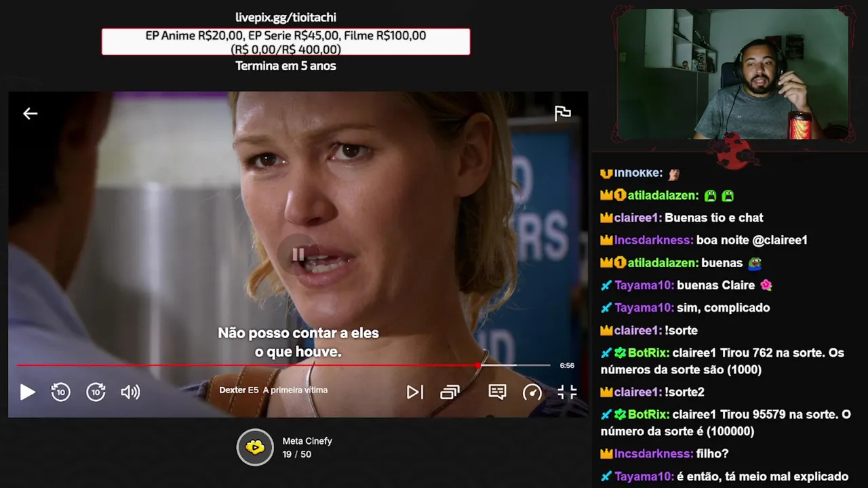Click the Meta Cinefy 19 / 50 counter
The height and width of the screenshot is (488, 868).
[297, 454]
